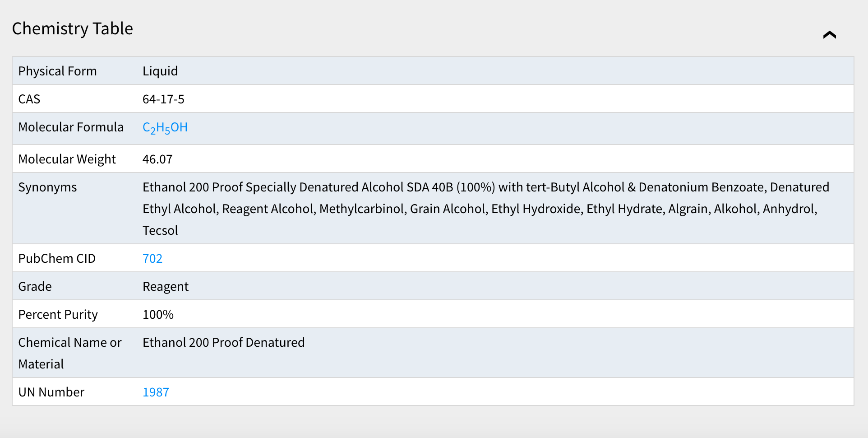The width and height of the screenshot is (868, 438).
Task: Click the CAS number 64-17-5
Action: point(163,99)
